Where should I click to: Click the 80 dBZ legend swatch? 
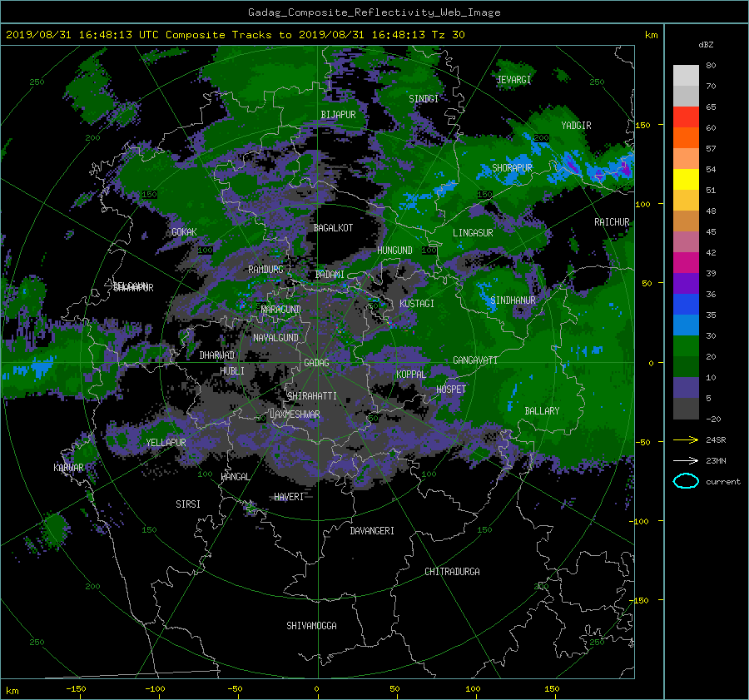[686, 75]
